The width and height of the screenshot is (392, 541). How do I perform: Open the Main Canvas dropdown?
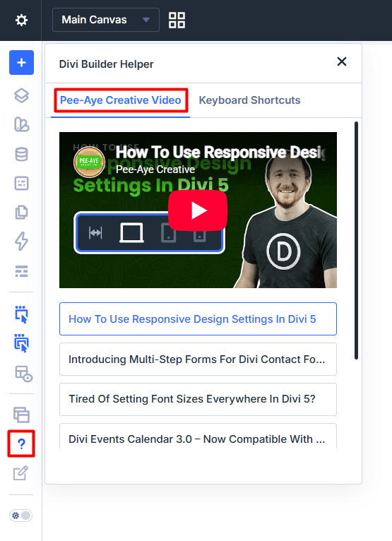pos(106,20)
